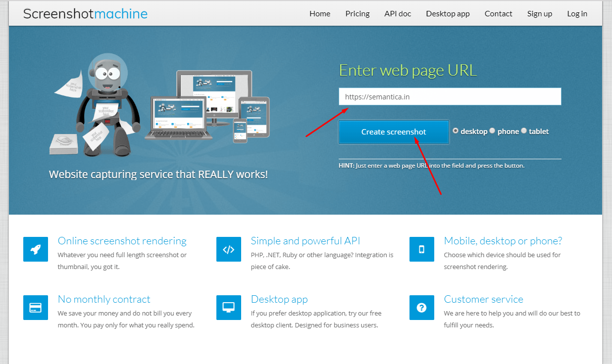Open the Desktop app feature heading
612x364 pixels.
tap(279, 299)
